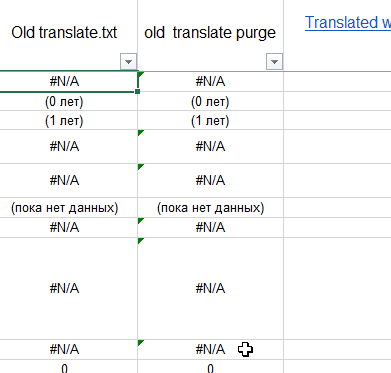Open the old translate purge filter dropdown
Image resolution: width=391 pixels, height=373 pixels.
pos(274,62)
